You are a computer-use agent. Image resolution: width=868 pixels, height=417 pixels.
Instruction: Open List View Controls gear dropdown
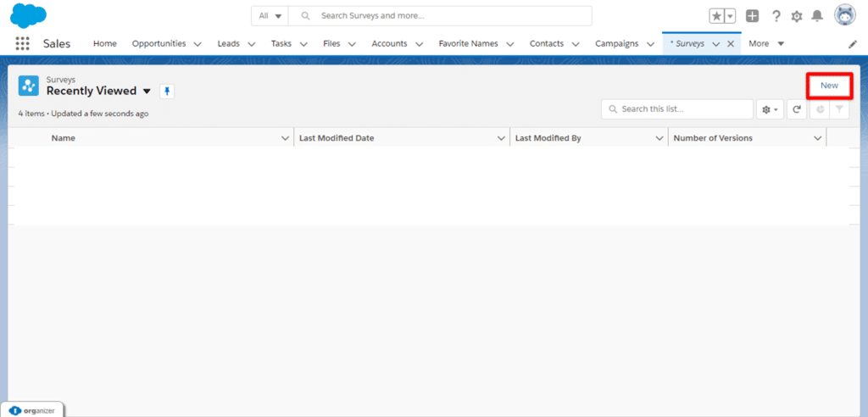(x=770, y=109)
